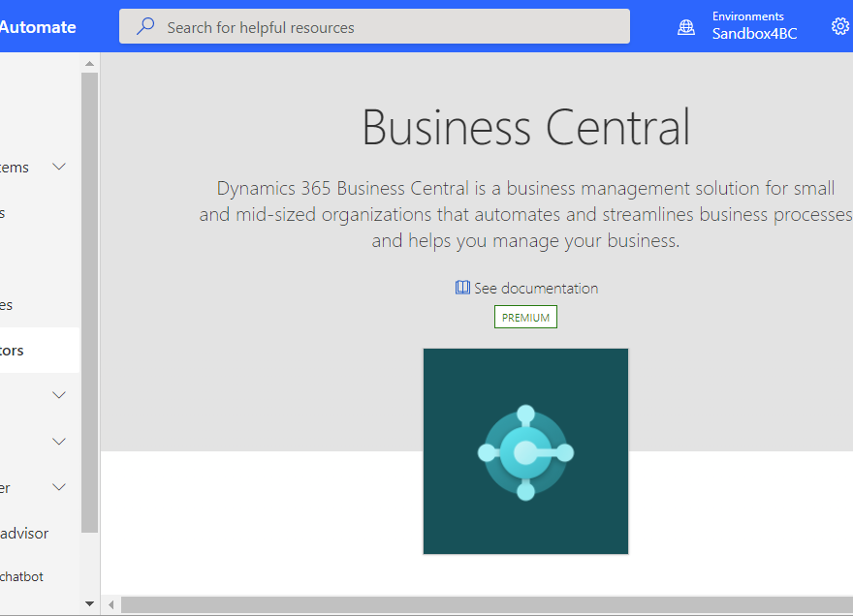Click the book icon beside See documentation
Screen dimensions: 853x616
tap(462, 287)
